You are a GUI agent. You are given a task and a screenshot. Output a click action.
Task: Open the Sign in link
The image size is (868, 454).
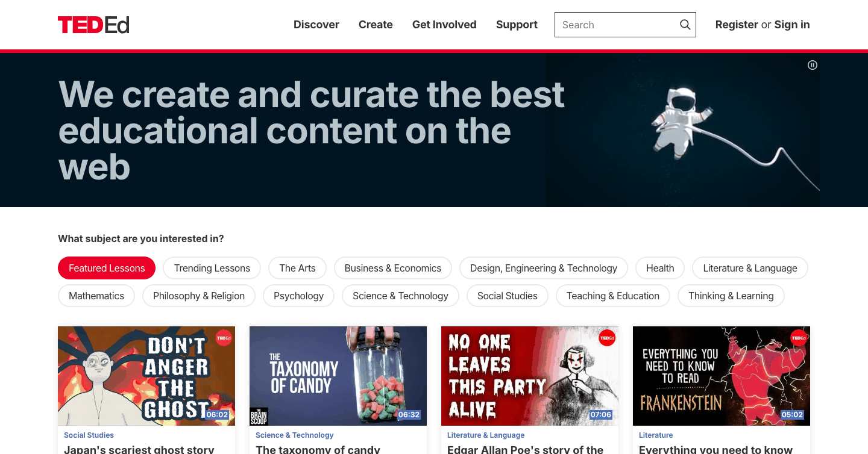click(x=792, y=25)
